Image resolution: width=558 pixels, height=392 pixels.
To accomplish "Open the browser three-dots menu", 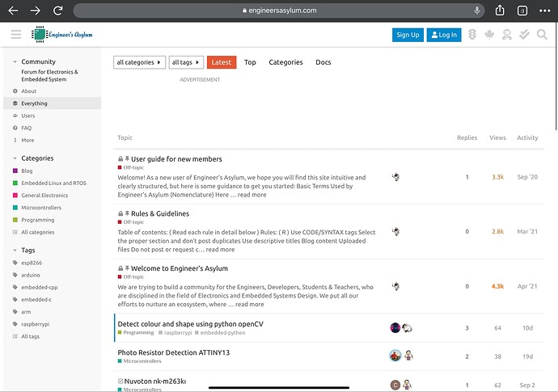I will point(545,11).
